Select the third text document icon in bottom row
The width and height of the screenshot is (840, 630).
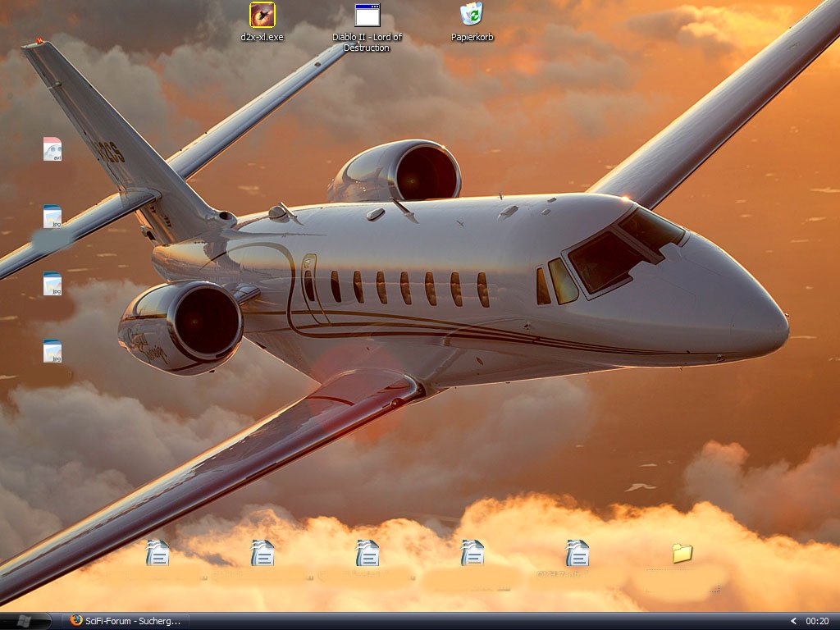click(x=367, y=553)
